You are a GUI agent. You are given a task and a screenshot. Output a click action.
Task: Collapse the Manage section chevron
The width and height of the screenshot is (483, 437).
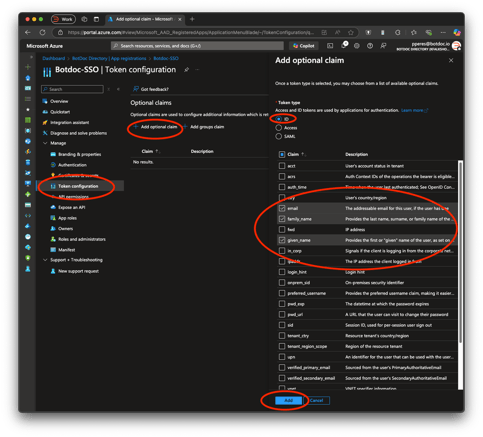pos(45,143)
